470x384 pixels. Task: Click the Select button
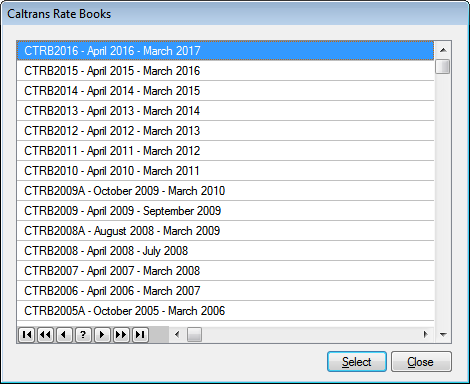(x=357, y=362)
